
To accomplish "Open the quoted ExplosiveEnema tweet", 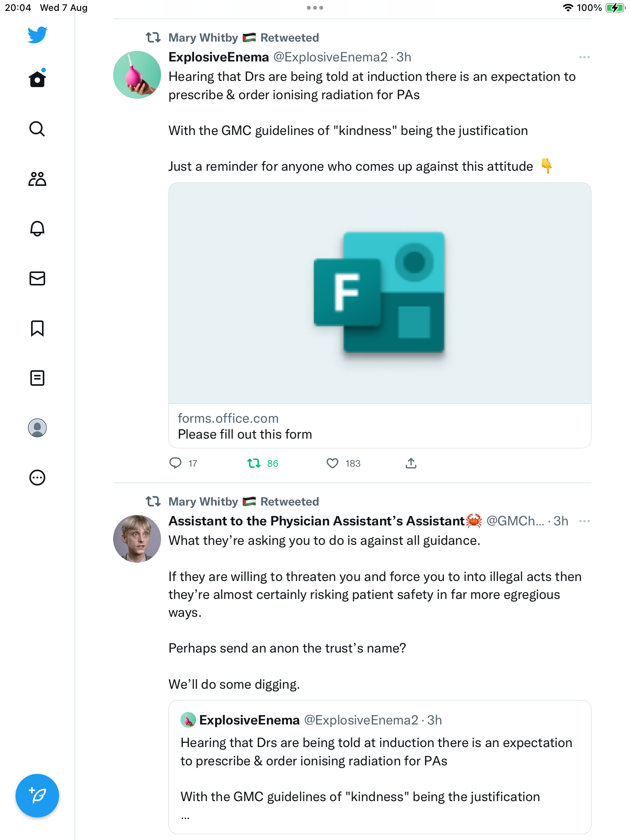I will coord(380,767).
